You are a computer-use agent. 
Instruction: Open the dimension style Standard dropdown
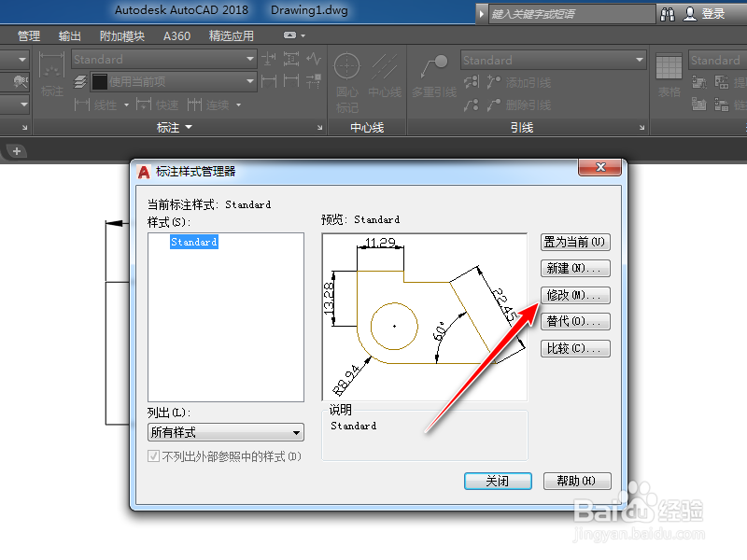point(164,59)
